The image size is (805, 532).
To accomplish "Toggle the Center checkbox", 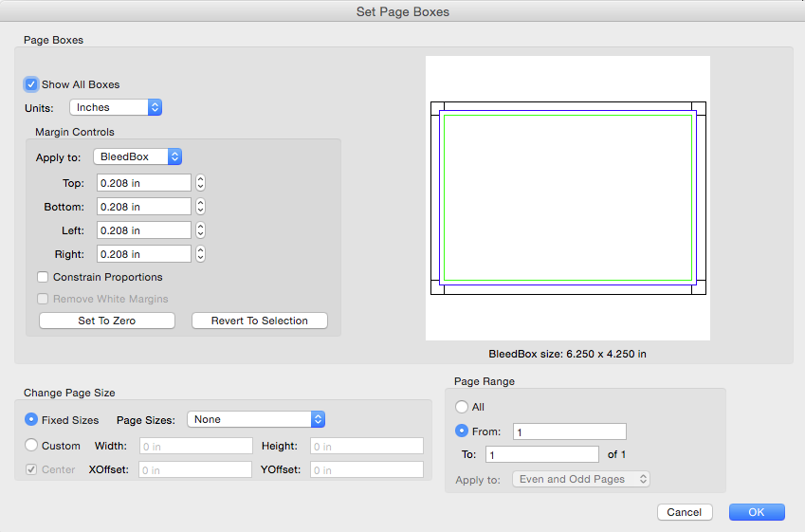I will 31,469.
